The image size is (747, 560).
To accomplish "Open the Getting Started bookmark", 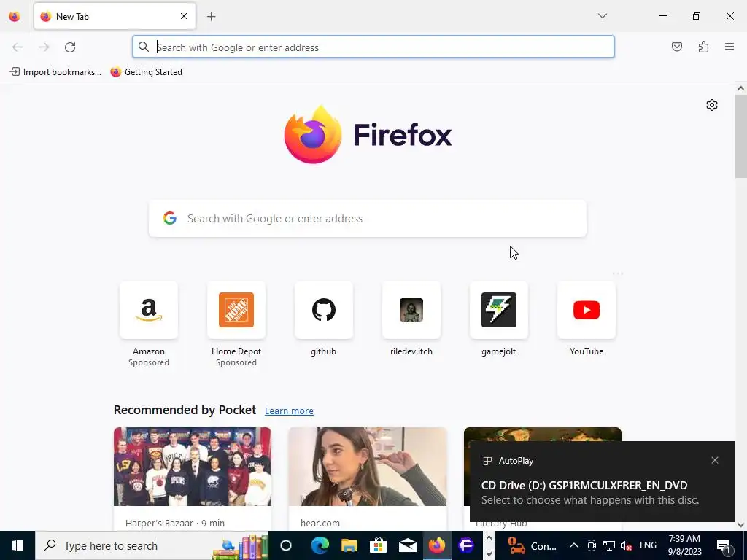I will [146, 72].
